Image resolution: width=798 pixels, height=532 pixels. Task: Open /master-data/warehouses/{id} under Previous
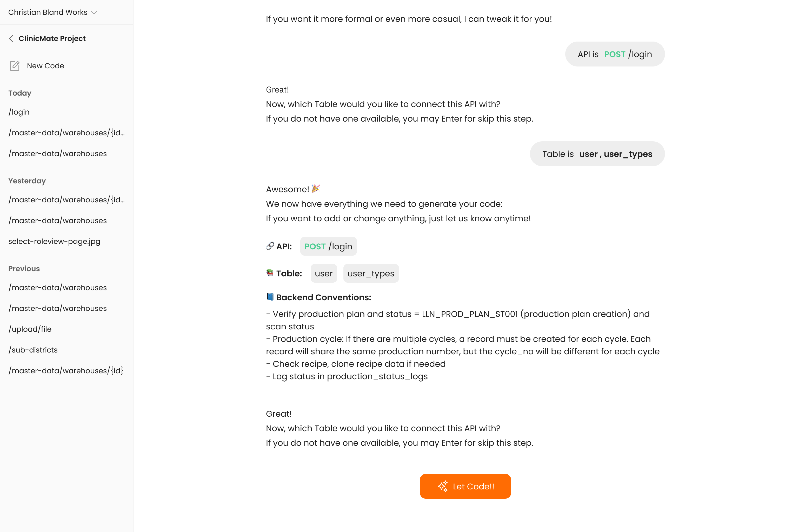(66, 371)
